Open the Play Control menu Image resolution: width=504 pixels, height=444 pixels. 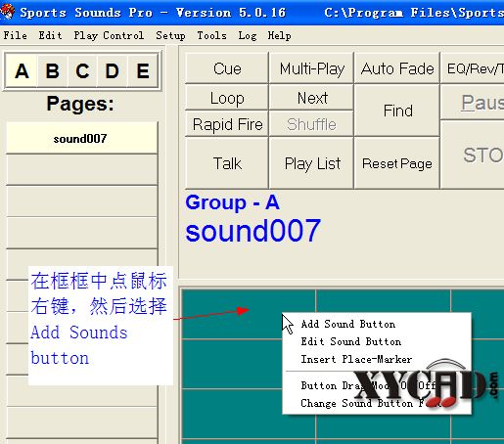(x=109, y=35)
